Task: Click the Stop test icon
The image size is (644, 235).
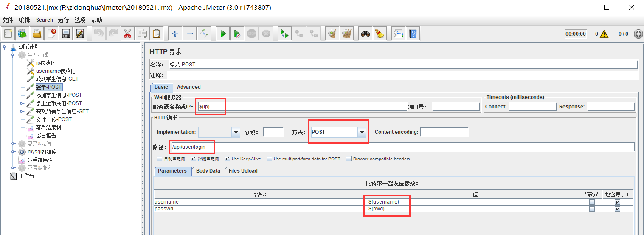Action: [252, 33]
